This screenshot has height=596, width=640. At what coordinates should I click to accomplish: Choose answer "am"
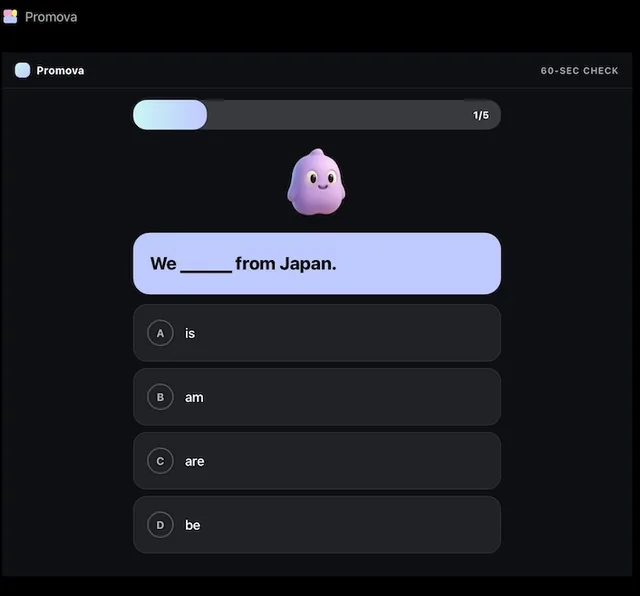click(x=317, y=397)
